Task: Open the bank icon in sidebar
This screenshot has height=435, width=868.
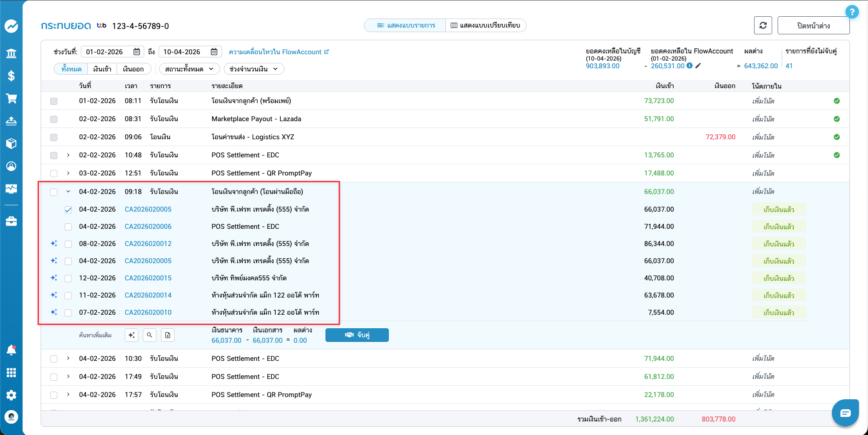Action: tap(11, 54)
